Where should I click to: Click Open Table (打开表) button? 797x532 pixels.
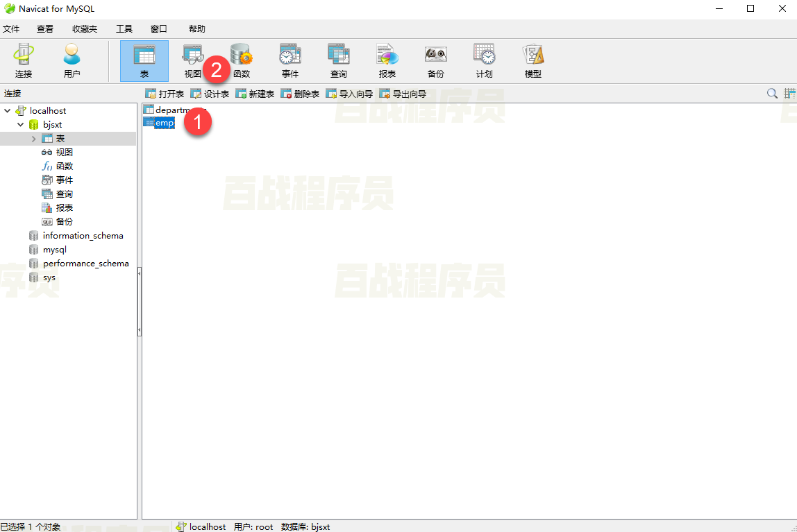click(x=165, y=94)
